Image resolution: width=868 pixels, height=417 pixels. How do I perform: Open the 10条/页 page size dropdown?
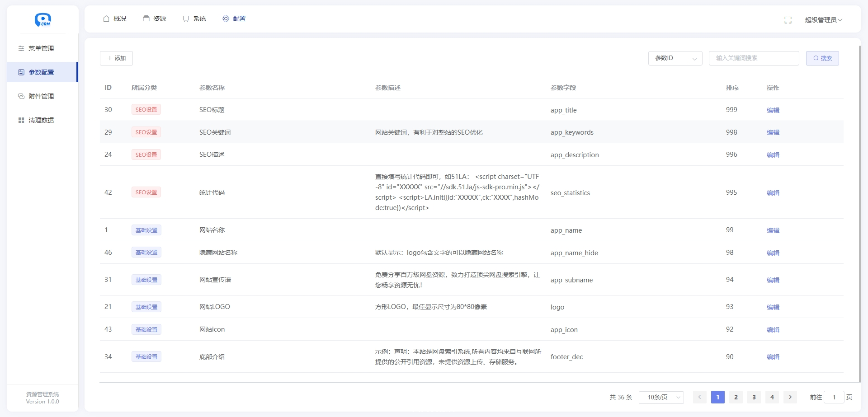661,397
